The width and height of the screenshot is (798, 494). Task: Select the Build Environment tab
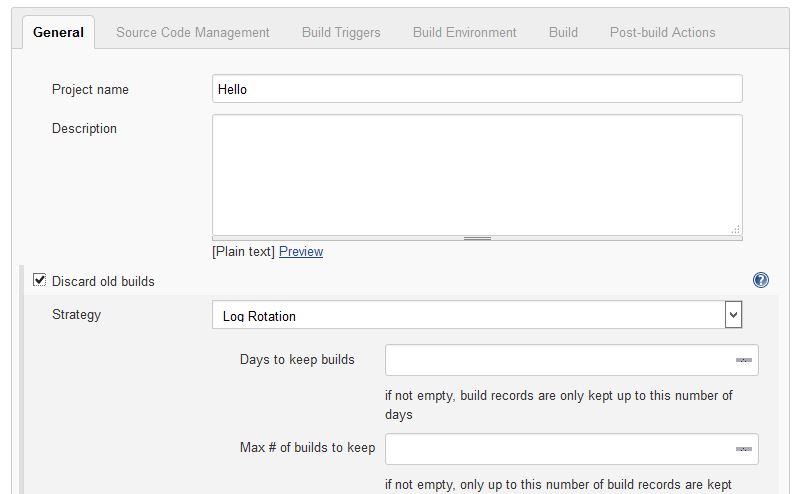(465, 32)
